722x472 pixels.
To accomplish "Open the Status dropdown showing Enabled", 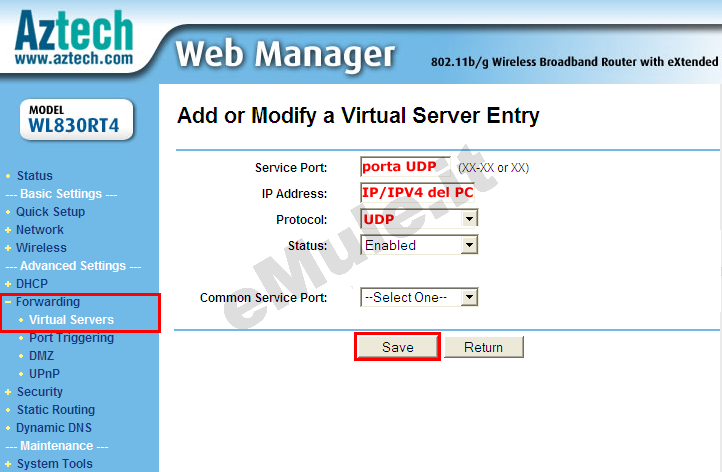I will 419,245.
